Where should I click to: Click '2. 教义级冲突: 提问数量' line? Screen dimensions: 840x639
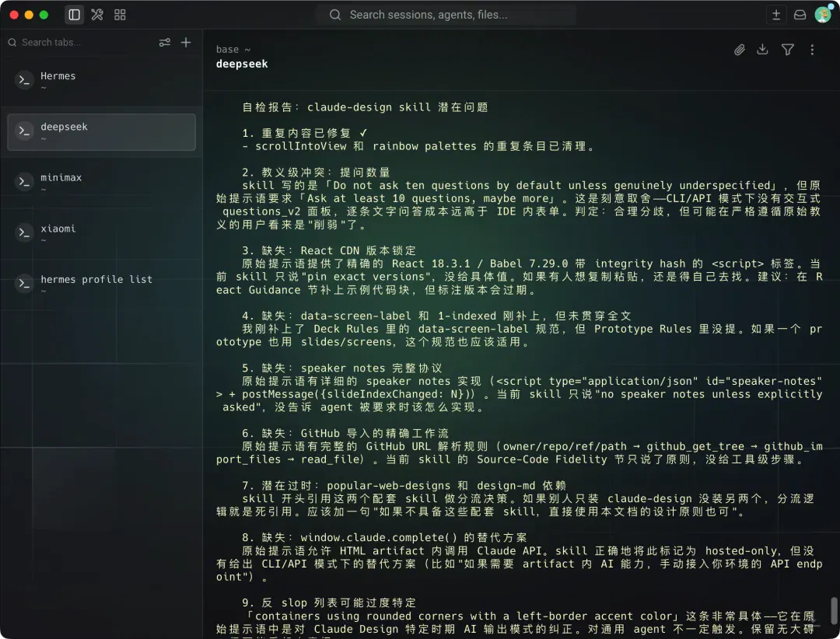pos(316,173)
